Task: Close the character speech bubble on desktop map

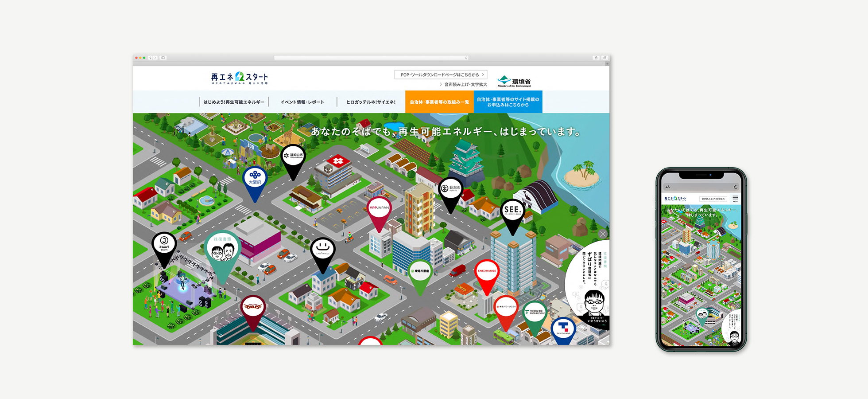Action: [603, 234]
